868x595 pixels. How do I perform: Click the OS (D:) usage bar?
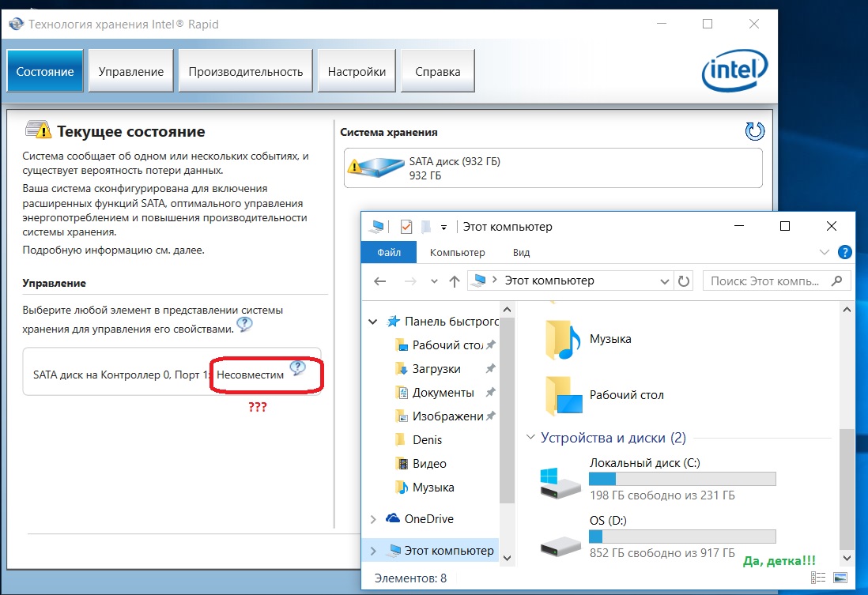[682, 537]
